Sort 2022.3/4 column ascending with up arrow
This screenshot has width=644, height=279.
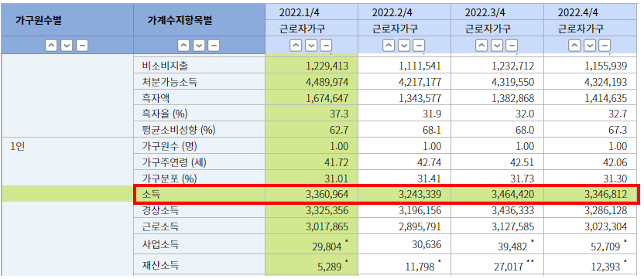tap(481, 46)
